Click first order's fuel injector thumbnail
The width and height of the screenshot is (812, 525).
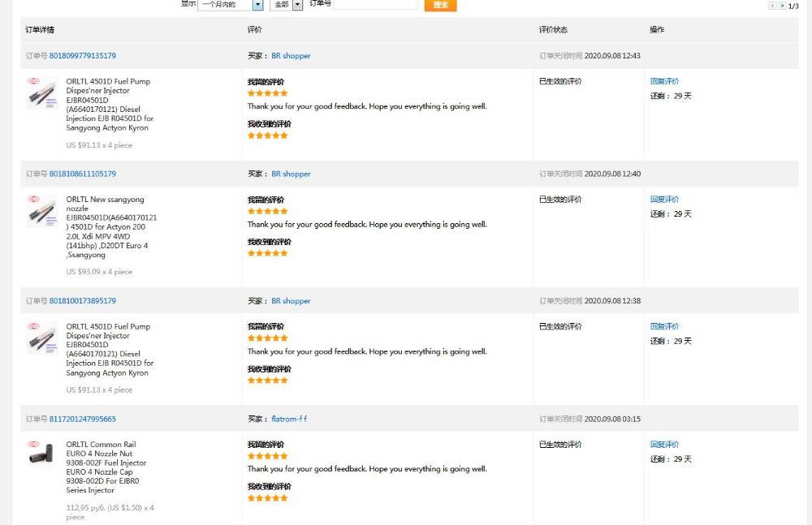[41, 93]
